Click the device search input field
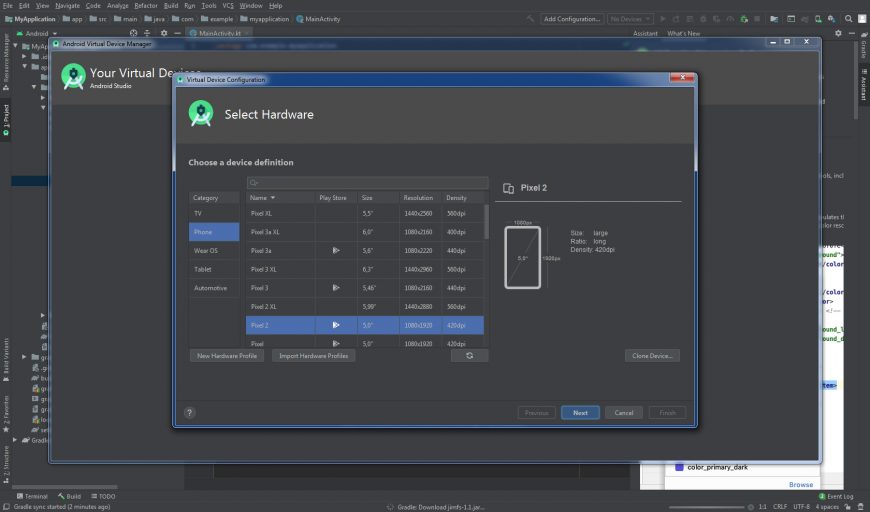The width and height of the screenshot is (870, 512). [367, 183]
